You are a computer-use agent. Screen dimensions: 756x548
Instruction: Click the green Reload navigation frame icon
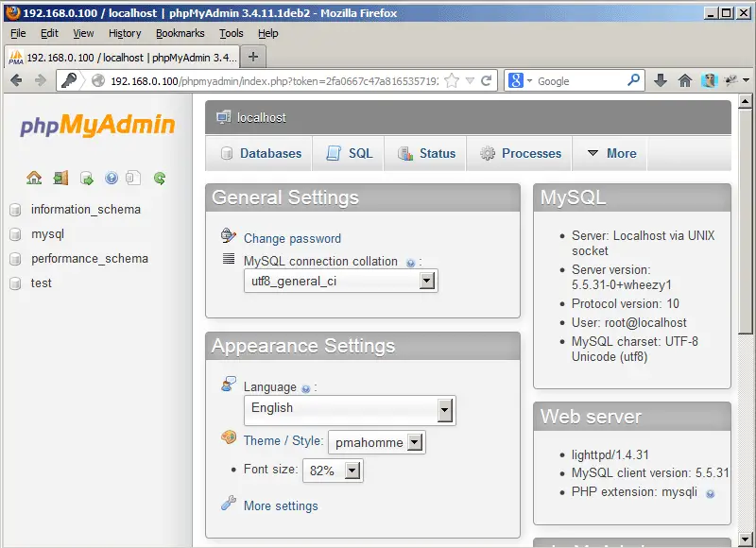[160, 179]
